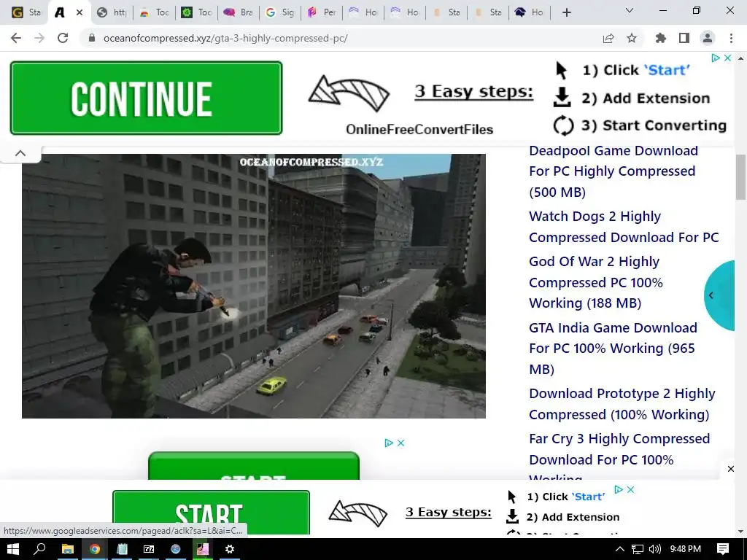Close the bottom banner AdChoices ad
This screenshot has height=560, width=747.
(630, 489)
